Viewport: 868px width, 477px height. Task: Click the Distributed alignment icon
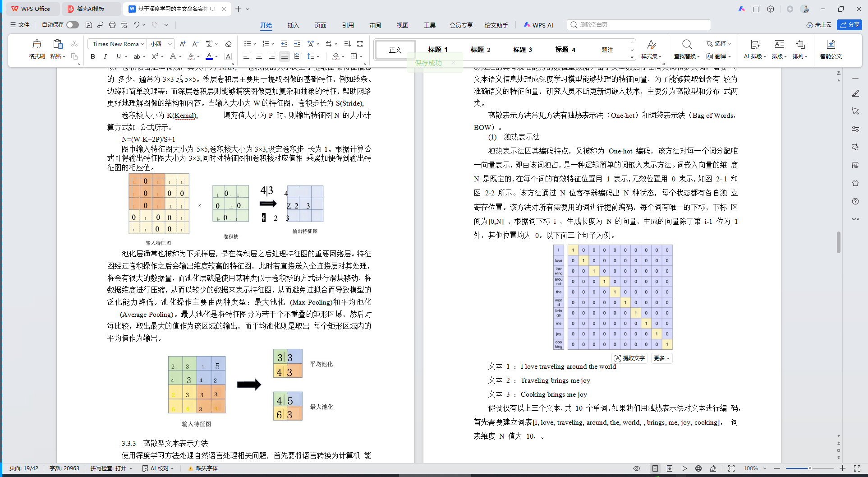point(297,56)
